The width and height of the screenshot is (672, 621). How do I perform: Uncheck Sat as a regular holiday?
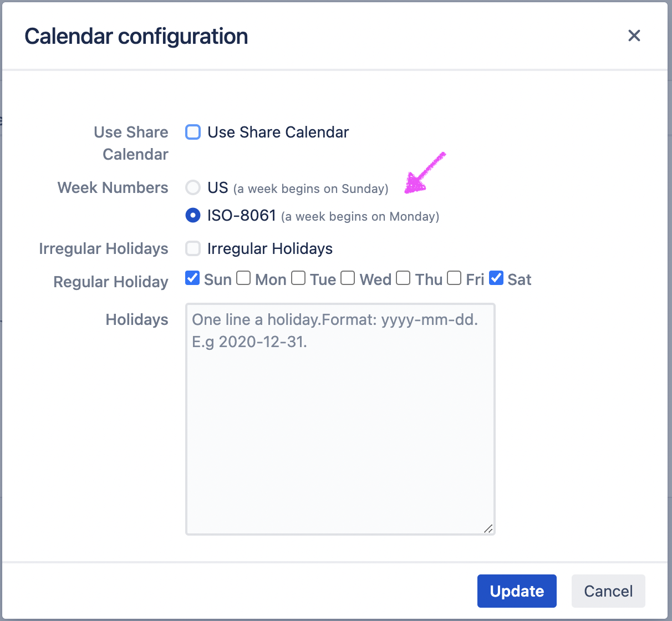click(496, 278)
